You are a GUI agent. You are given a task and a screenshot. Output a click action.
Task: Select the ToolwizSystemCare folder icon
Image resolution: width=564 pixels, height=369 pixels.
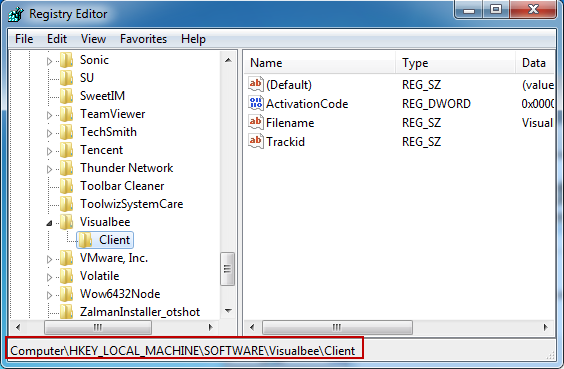[67, 204]
